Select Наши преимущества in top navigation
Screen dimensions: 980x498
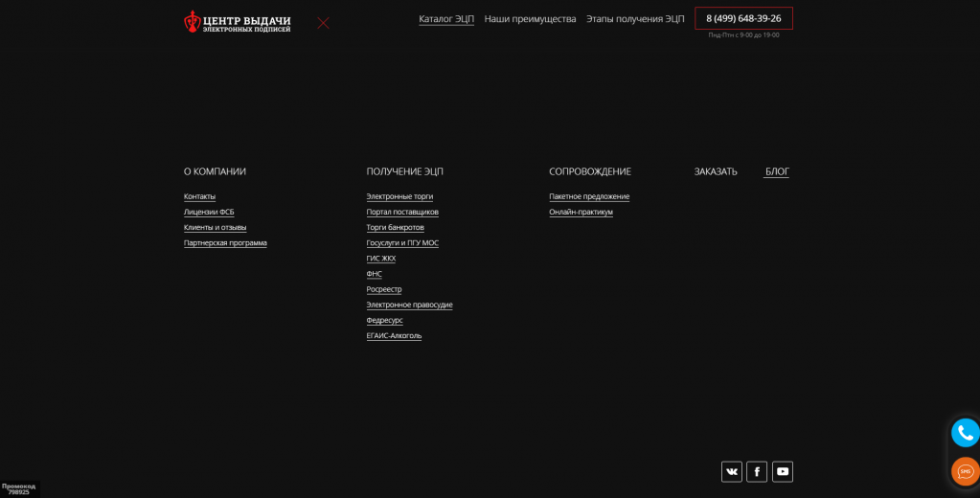tap(530, 19)
